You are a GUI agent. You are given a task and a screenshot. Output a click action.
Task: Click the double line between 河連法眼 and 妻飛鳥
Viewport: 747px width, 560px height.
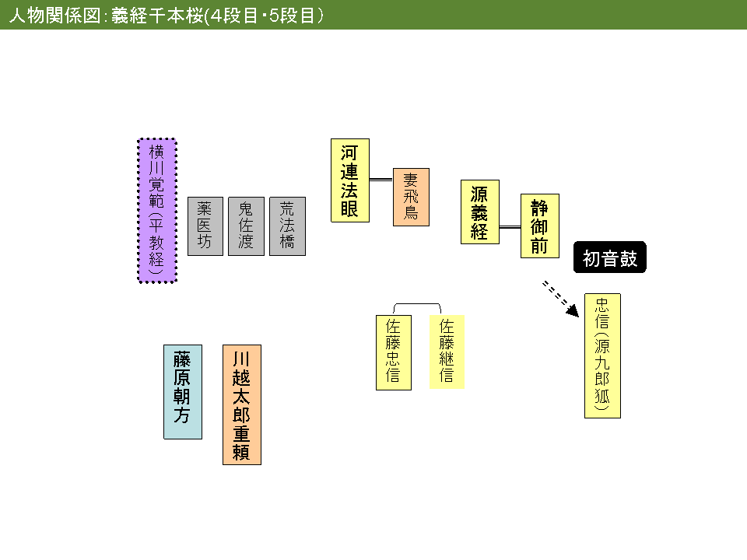point(381,180)
